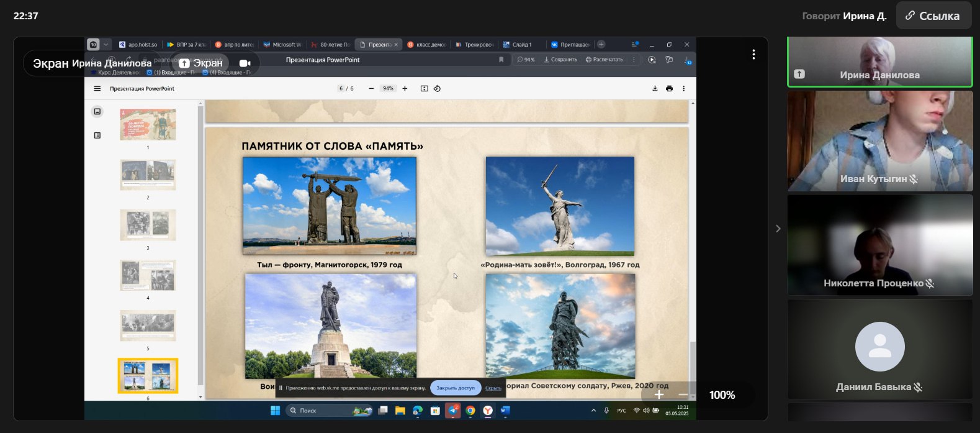
Task: Click Сохранить in browser toolbar
Action: tap(560, 60)
